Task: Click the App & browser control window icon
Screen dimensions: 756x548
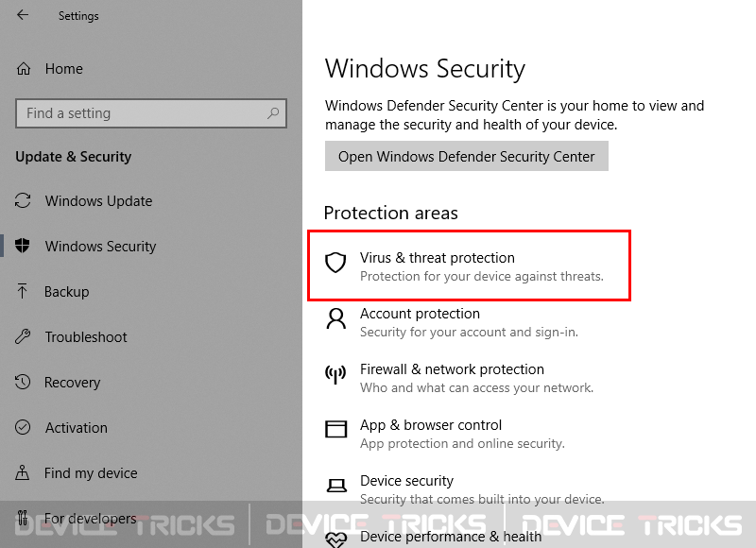Action: (336, 428)
